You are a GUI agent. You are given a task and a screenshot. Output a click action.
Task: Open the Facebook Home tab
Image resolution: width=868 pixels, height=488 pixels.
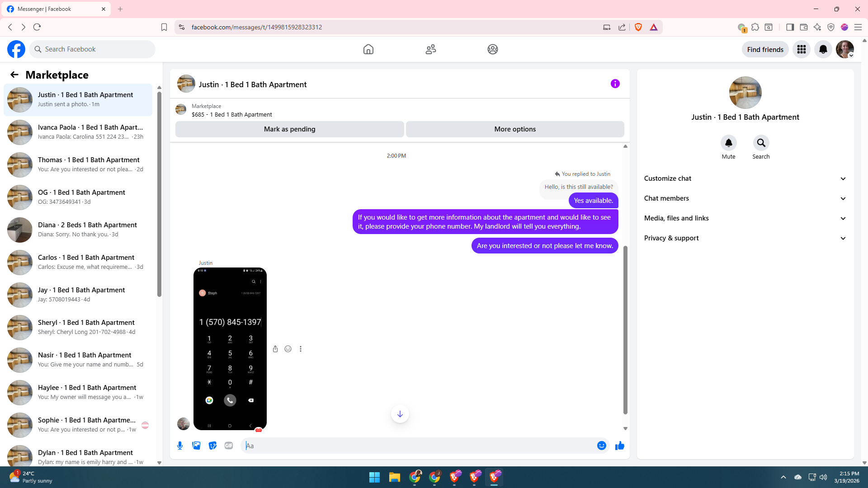pos(368,49)
